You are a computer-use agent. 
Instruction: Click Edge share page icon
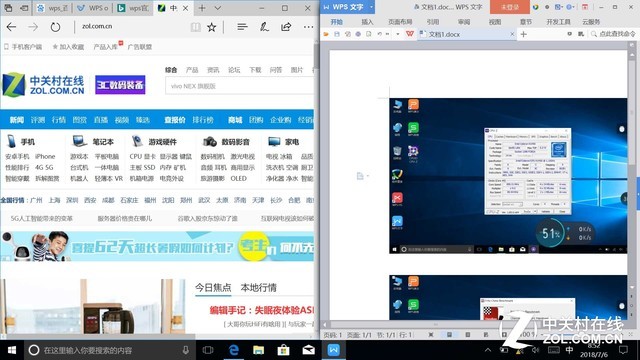click(x=286, y=27)
